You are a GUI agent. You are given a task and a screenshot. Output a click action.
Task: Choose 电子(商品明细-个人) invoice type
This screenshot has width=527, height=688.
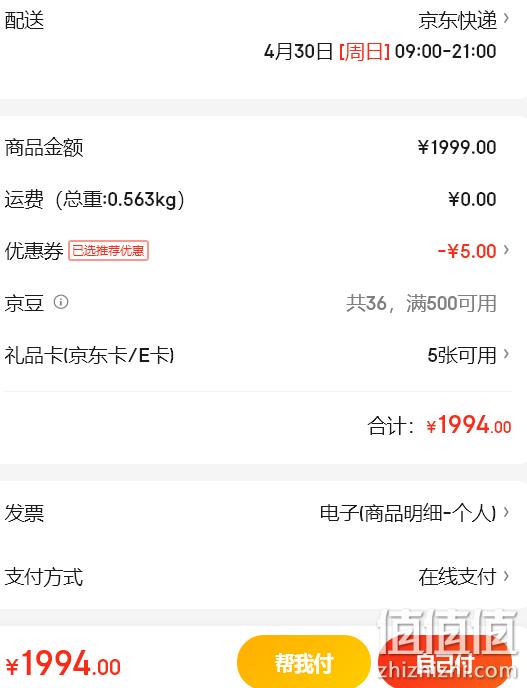(x=408, y=512)
